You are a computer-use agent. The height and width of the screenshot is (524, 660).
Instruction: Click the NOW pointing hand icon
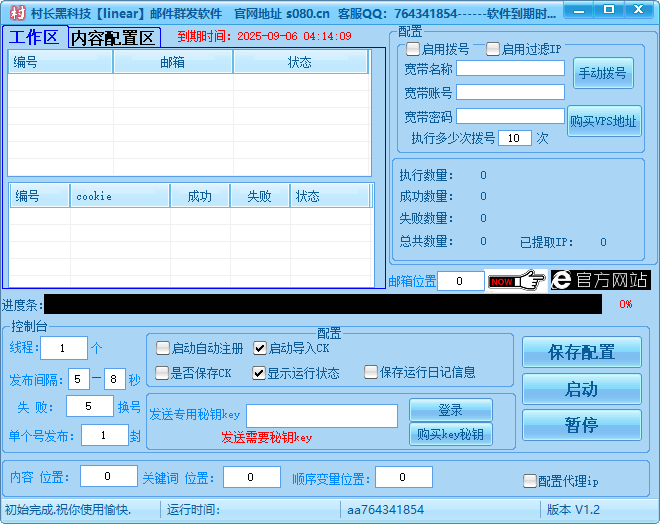click(516, 281)
